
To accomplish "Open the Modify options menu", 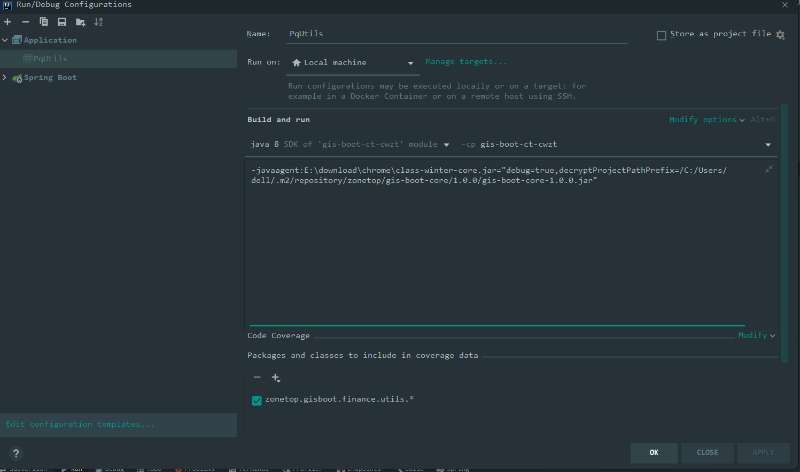I will pos(706,119).
